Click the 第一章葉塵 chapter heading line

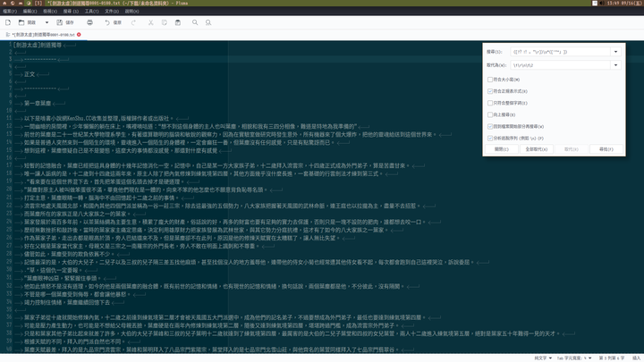point(38,103)
